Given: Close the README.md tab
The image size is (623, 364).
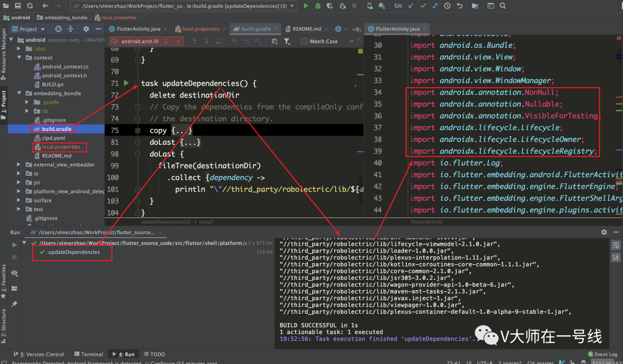Looking at the screenshot, I should tap(326, 29).
